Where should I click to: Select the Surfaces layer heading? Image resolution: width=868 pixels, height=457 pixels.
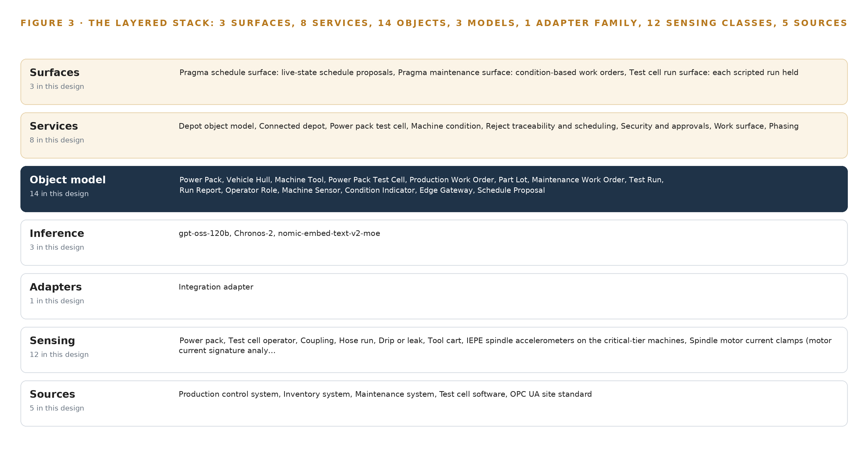click(x=55, y=73)
